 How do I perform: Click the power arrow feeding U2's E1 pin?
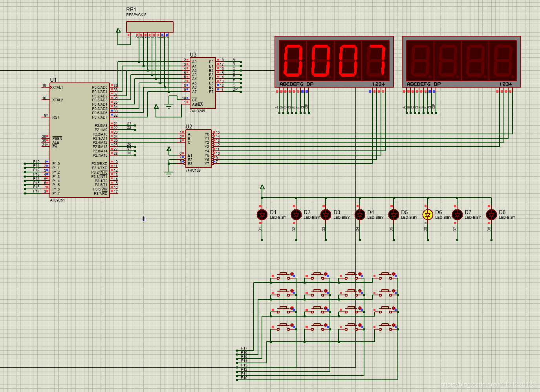pyautogui.click(x=169, y=149)
